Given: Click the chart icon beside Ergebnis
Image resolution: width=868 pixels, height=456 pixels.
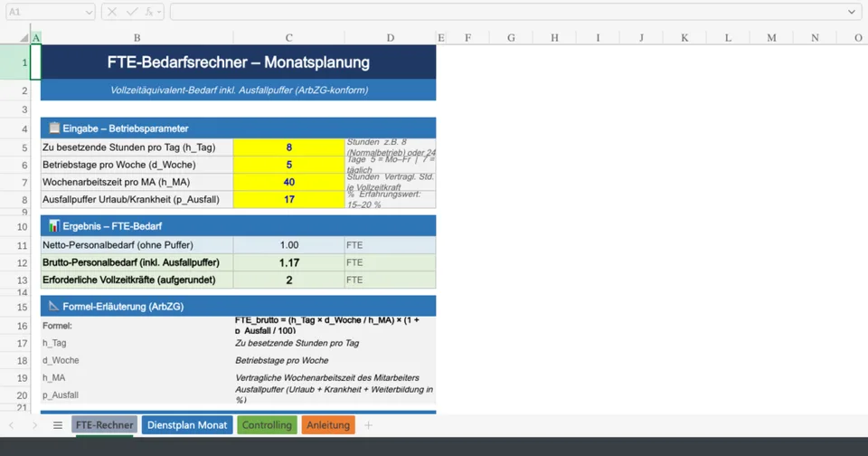Looking at the screenshot, I should tap(53, 225).
